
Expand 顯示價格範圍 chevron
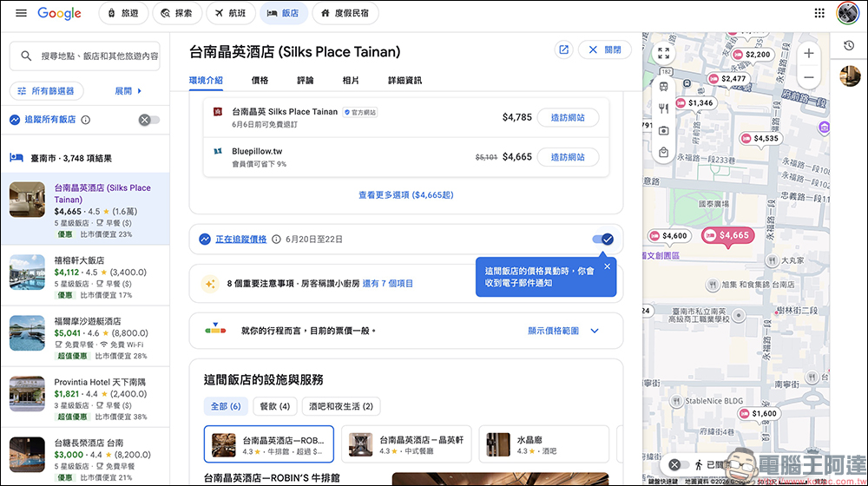[x=595, y=331]
